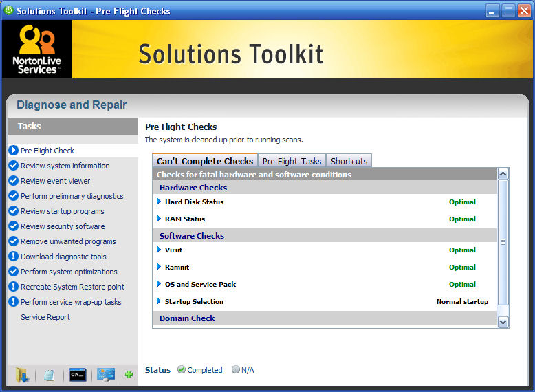This screenshot has width=535, height=392.
Task: Open Download diagnostic tools task
Action: [63, 257]
